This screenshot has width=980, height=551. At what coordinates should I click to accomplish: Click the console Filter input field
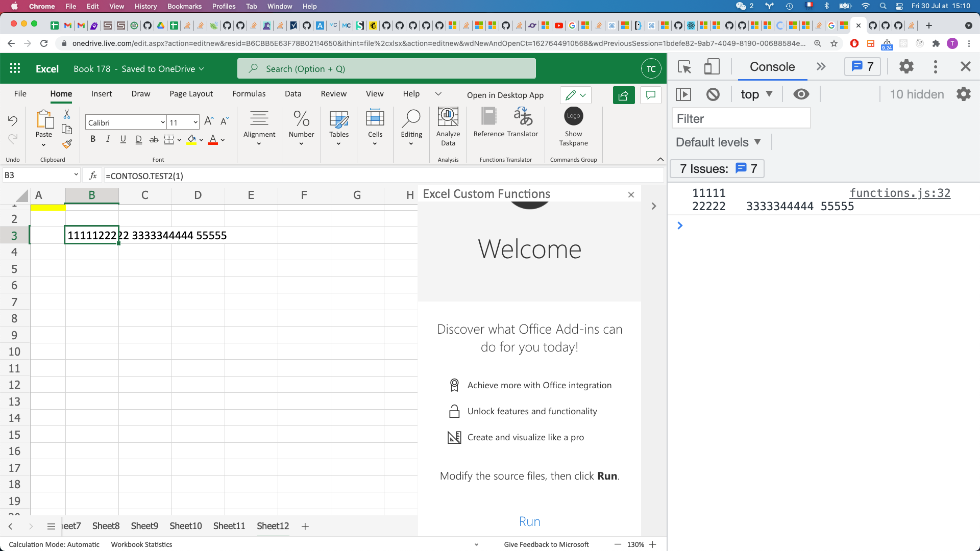coord(741,119)
